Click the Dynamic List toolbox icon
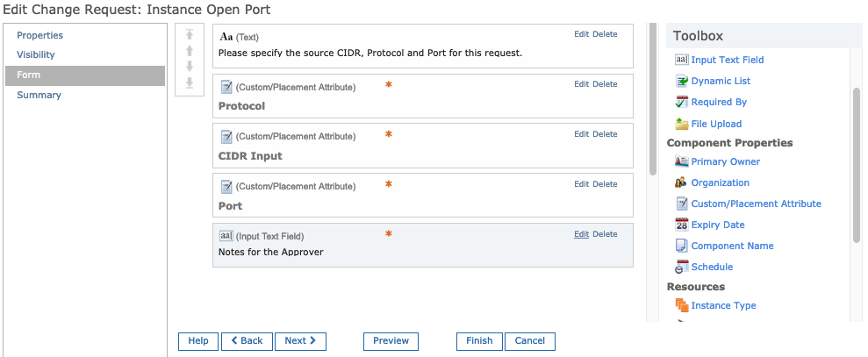This screenshot has width=868, height=357. [x=681, y=81]
